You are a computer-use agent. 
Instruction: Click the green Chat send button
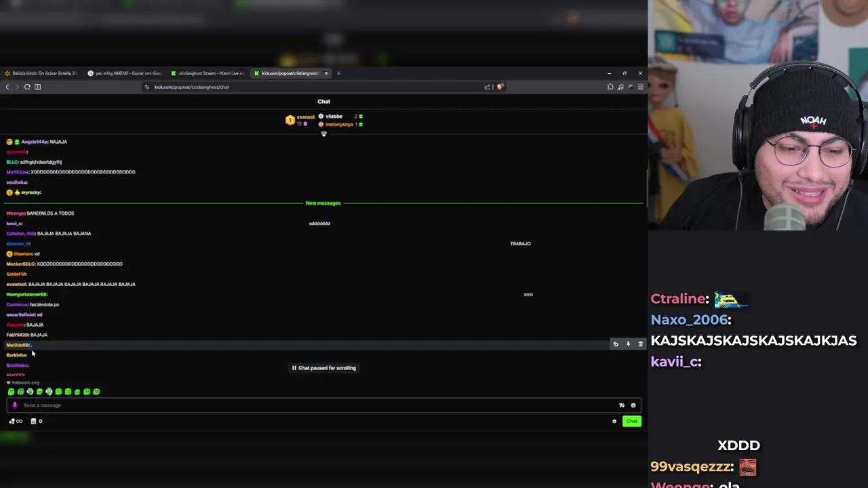tap(631, 421)
